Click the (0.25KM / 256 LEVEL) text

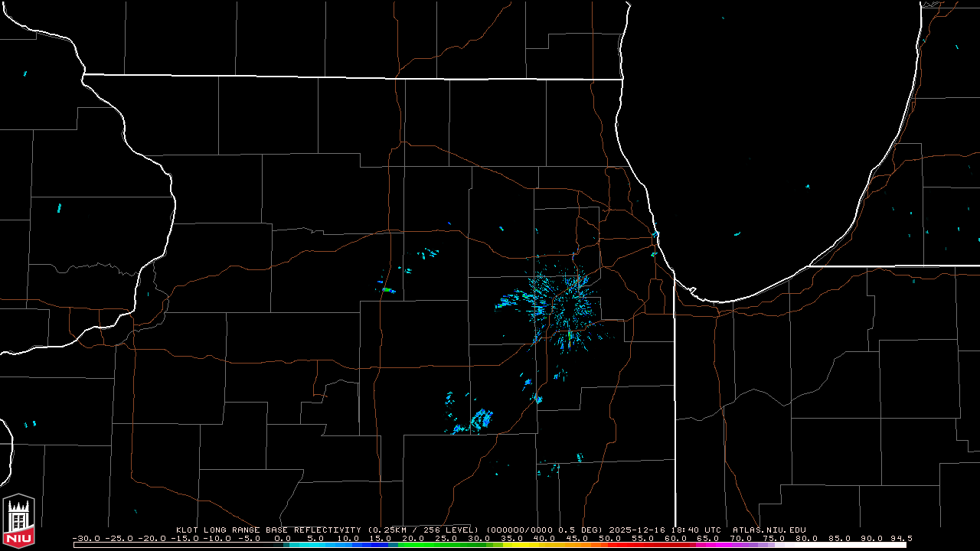(x=423, y=530)
